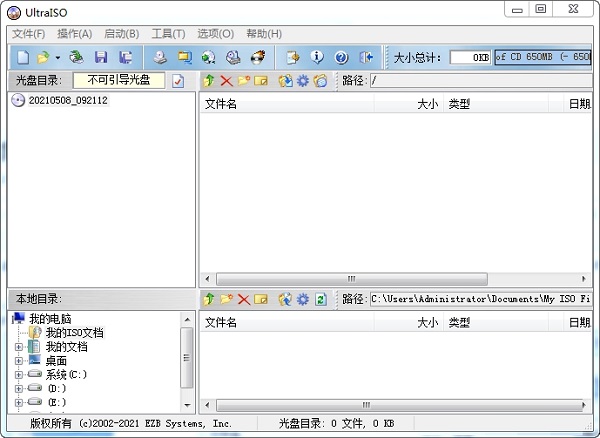Expand the 系统(C:) drive node

(x=18, y=375)
